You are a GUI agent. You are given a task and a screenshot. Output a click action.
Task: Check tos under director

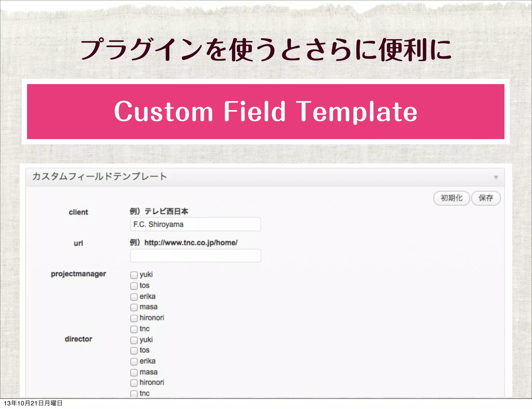[134, 351]
